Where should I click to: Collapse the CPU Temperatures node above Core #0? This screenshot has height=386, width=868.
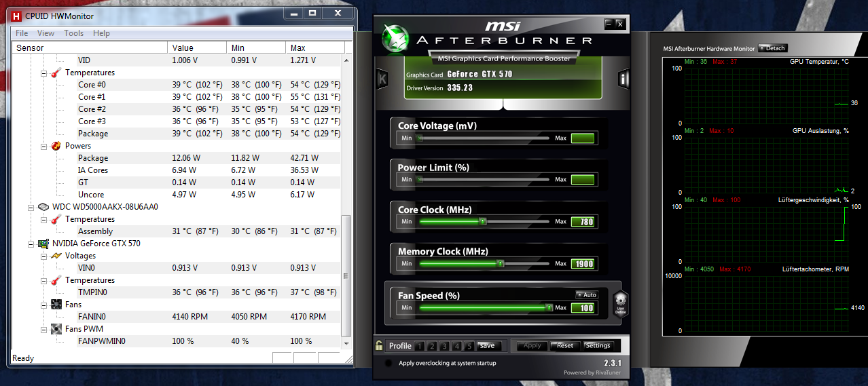point(44,73)
